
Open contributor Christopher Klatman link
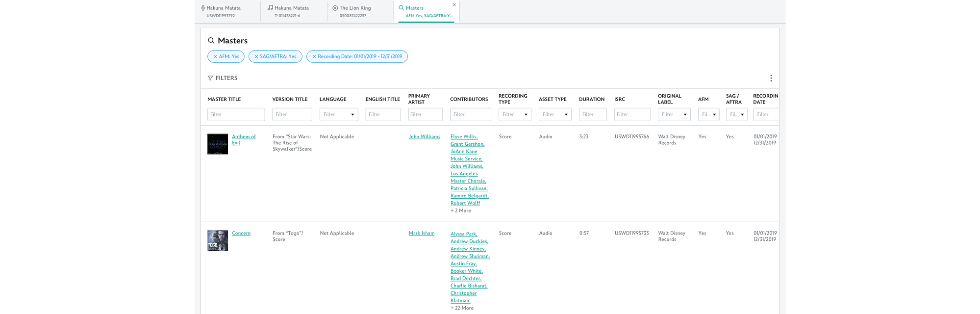pos(464,297)
